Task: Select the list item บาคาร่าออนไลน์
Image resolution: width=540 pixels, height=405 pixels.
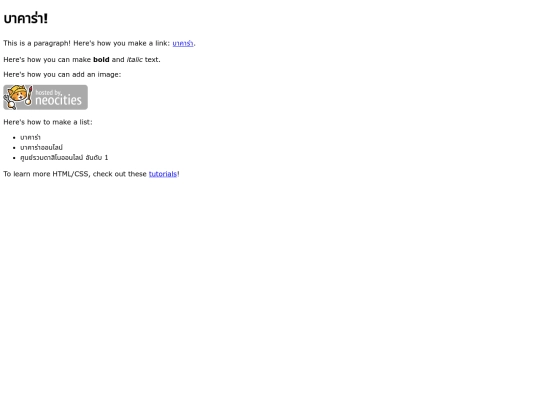Action: pyautogui.click(x=41, y=147)
